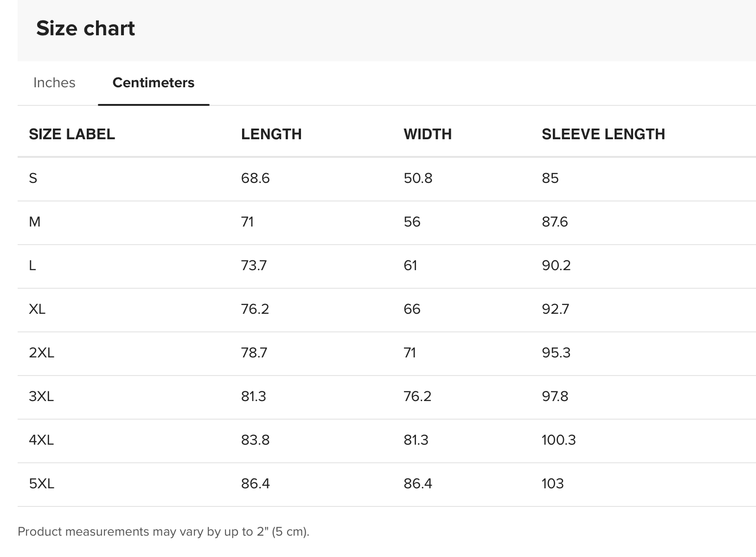The width and height of the screenshot is (756, 557).
Task: Select the 5XL size row label
Action: coord(42,484)
